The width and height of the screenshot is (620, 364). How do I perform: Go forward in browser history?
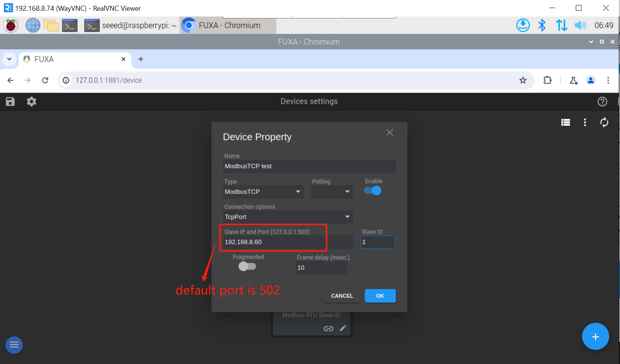(28, 80)
